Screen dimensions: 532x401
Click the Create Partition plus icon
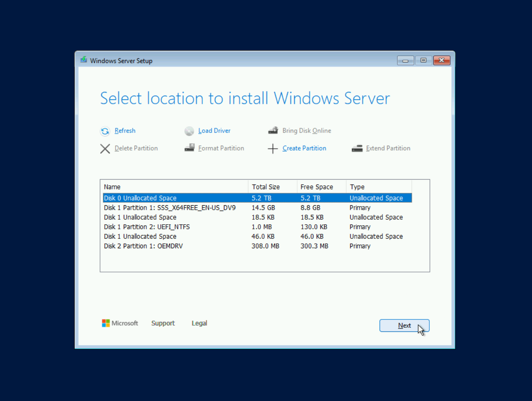272,149
